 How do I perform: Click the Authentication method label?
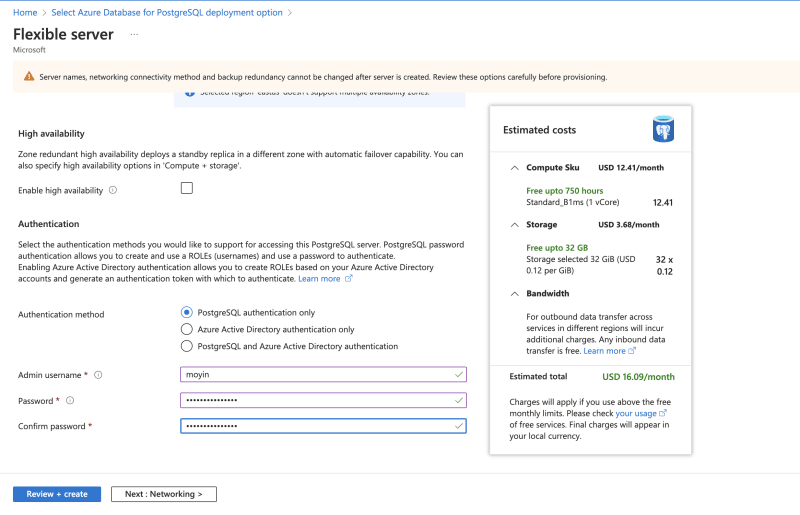point(61,314)
